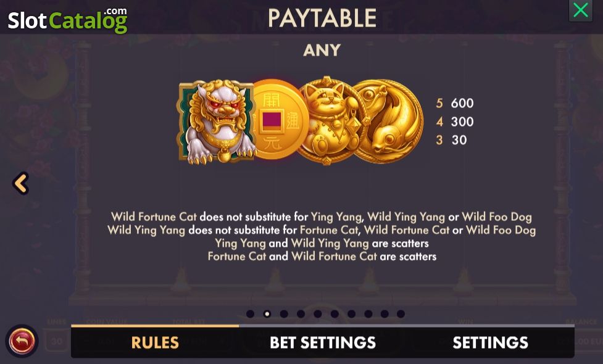Close the paytable with green X

point(580,10)
